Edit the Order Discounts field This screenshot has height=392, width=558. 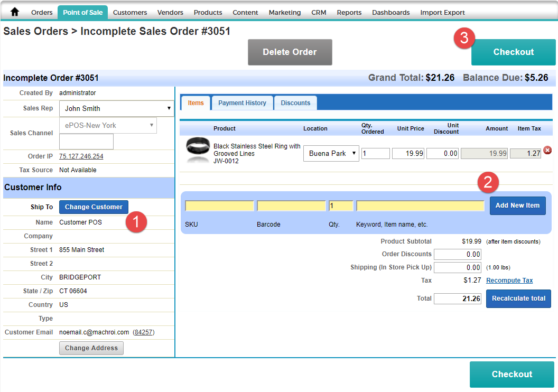(457, 254)
